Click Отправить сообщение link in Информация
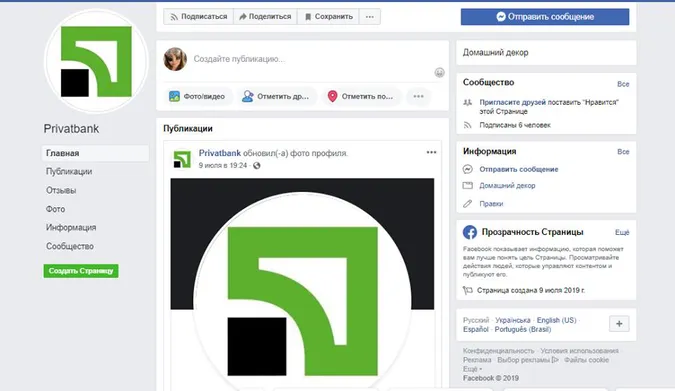The height and width of the screenshot is (391, 675). 519,169
